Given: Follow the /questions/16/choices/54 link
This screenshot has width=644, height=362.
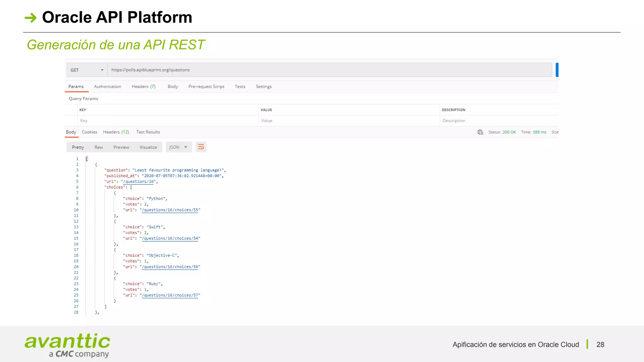Looking at the screenshot, I should click(170, 238).
